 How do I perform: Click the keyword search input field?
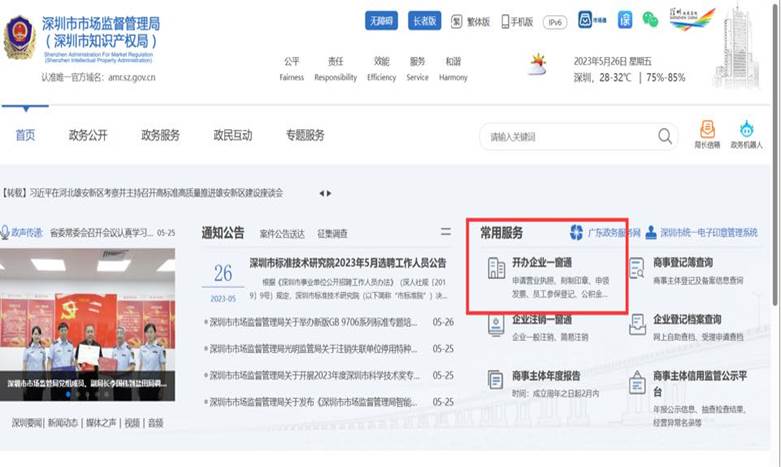(565, 136)
